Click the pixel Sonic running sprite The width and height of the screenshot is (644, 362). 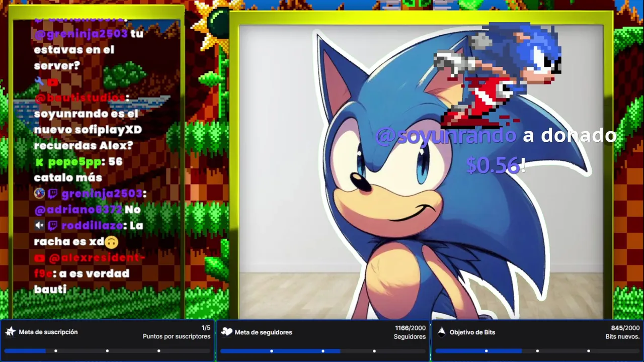click(497, 74)
